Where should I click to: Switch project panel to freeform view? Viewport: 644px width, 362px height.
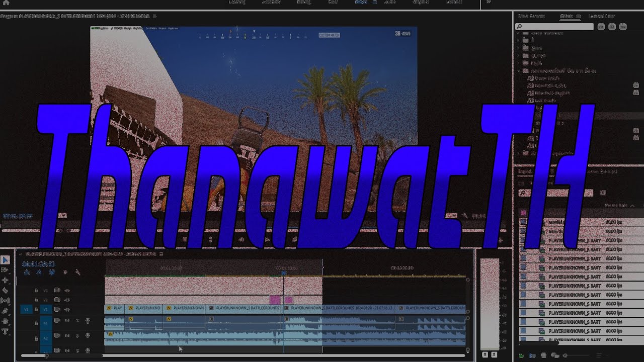click(554, 355)
